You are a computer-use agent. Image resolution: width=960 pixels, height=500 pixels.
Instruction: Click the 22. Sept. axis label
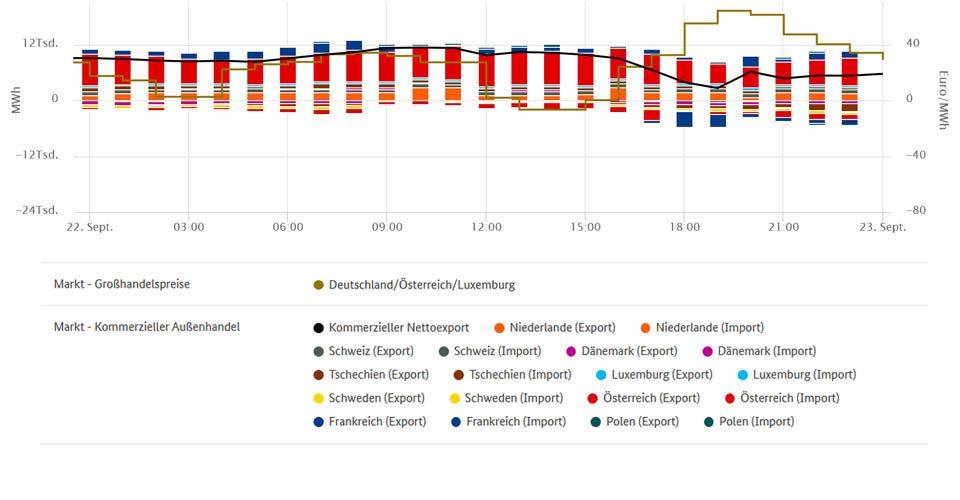point(90,227)
